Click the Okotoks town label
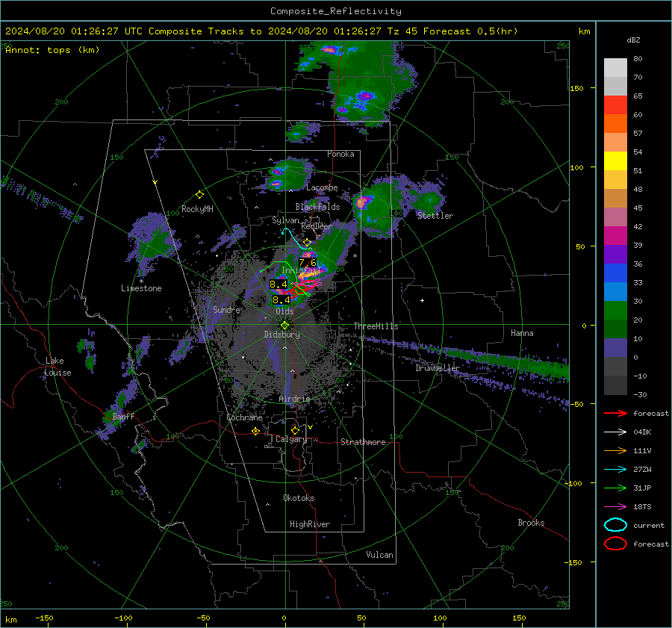This screenshot has width=672, height=628. [x=299, y=498]
